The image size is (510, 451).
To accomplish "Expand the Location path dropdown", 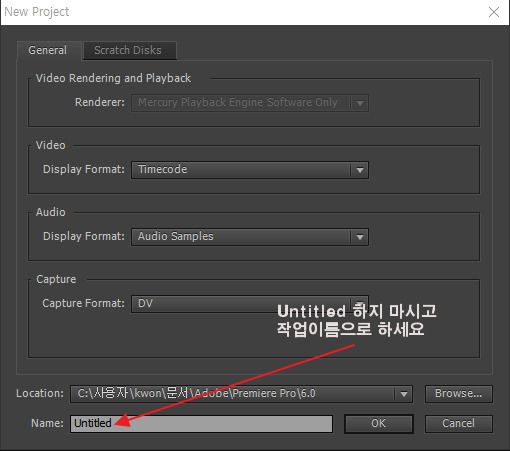I will (x=241, y=394).
